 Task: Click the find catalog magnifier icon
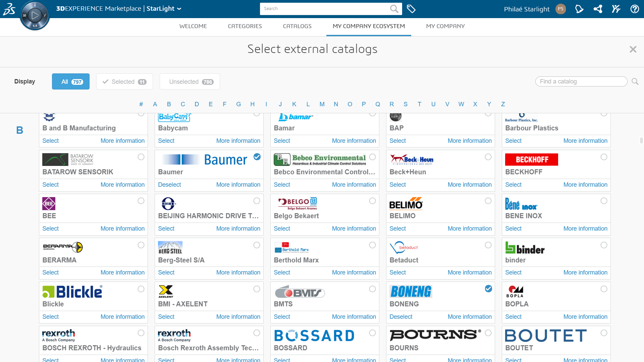pyautogui.click(x=635, y=81)
